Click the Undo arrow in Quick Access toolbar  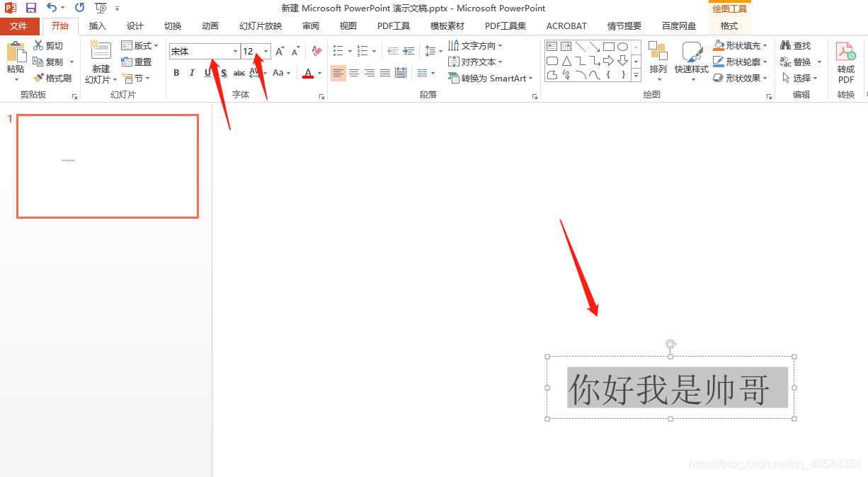52,8
